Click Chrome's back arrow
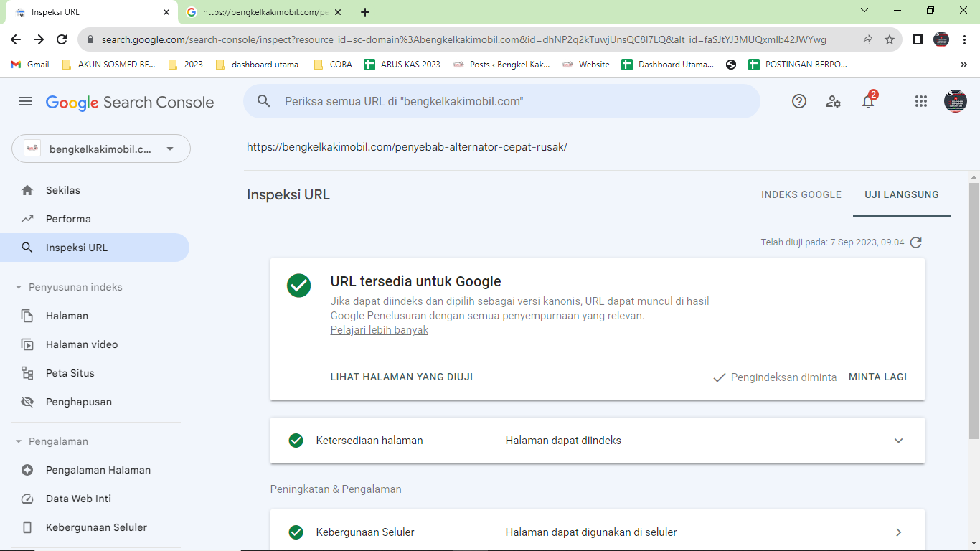 [16, 39]
